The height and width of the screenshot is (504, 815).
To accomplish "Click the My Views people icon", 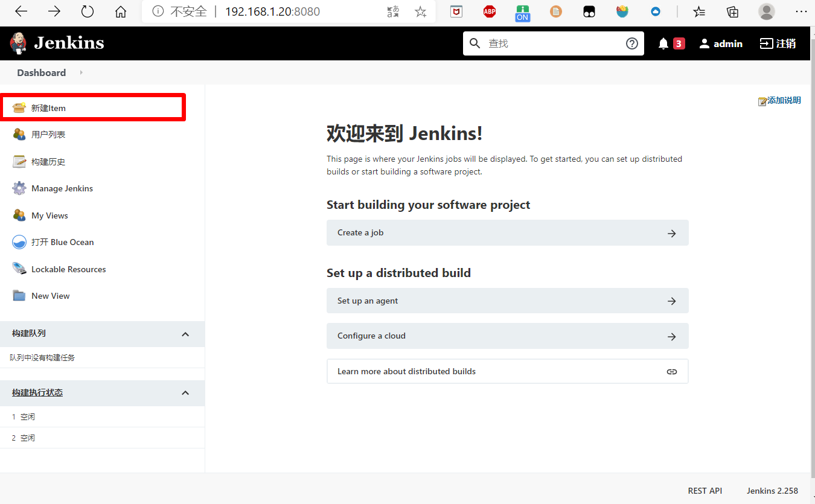I will pyautogui.click(x=19, y=215).
